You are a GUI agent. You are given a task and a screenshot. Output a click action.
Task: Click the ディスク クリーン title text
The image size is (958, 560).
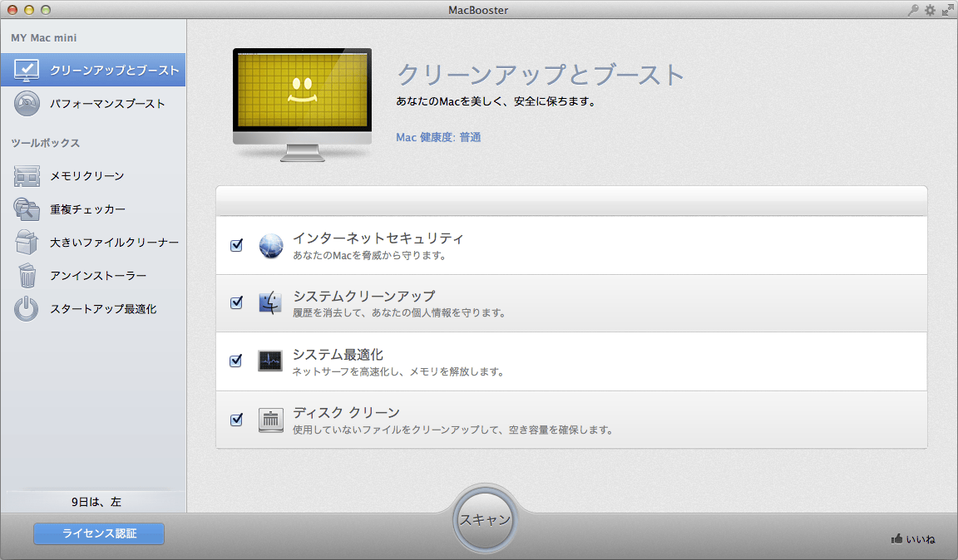pyautogui.click(x=346, y=413)
